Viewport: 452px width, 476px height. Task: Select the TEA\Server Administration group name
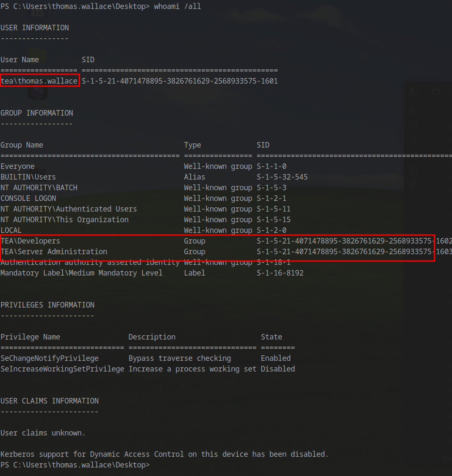click(x=54, y=252)
